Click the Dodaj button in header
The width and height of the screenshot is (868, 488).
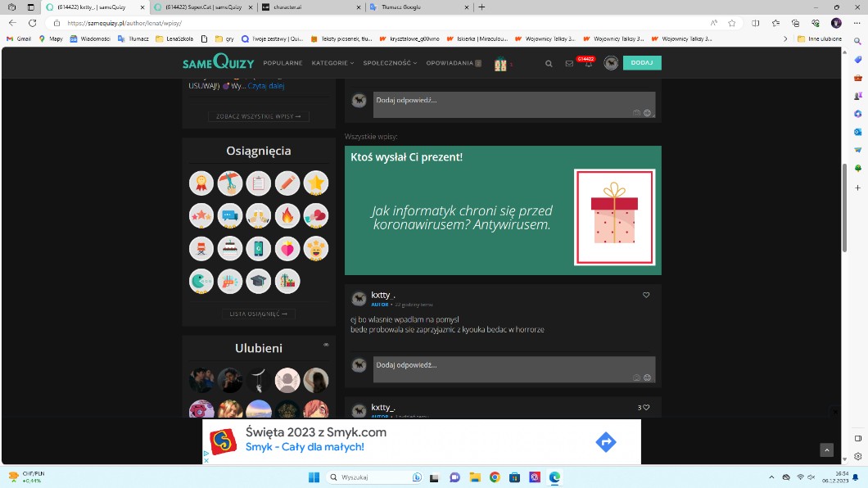[642, 63]
